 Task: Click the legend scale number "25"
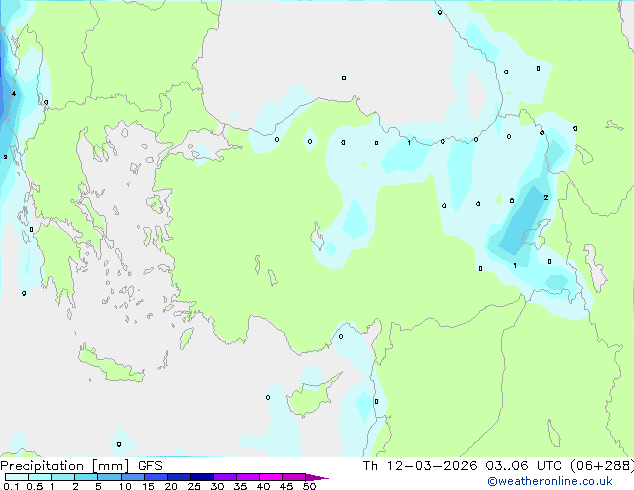coord(194,486)
